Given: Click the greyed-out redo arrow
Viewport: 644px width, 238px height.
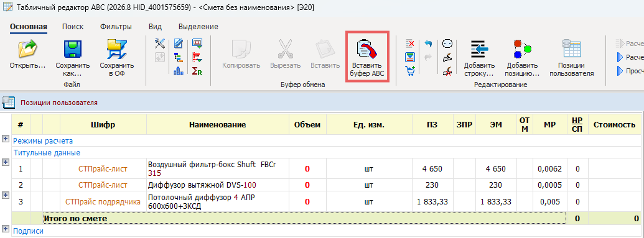Looking at the screenshot, I should [x=428, y=57].
